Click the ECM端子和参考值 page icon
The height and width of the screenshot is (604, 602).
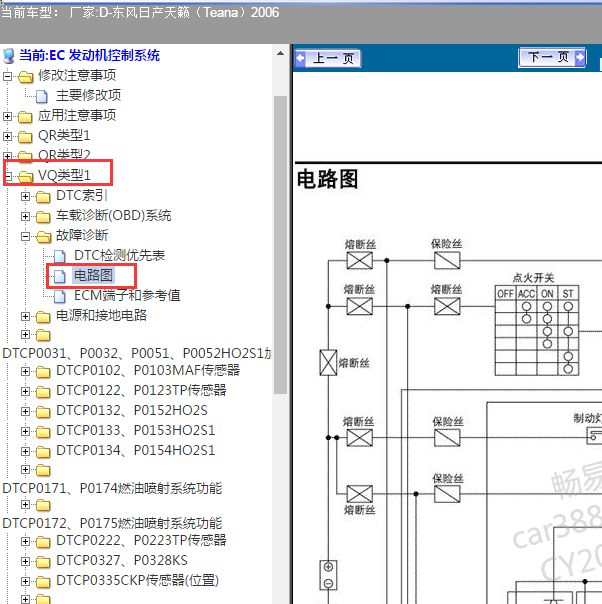coord(60,296)
